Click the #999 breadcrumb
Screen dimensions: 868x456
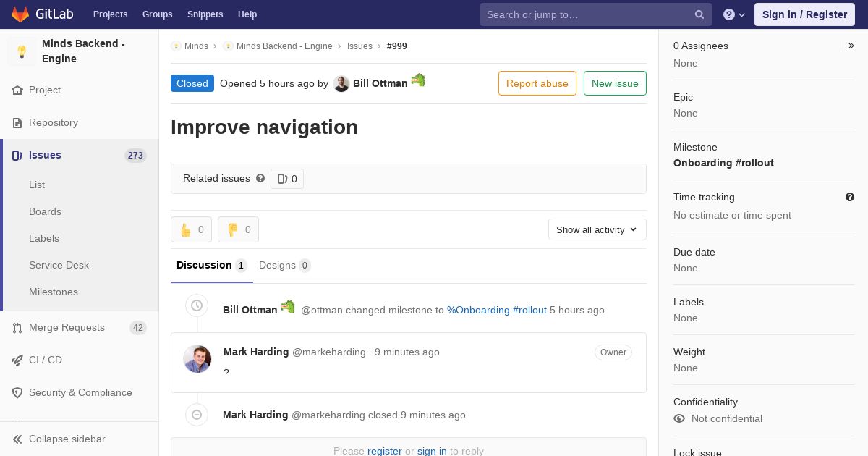pyautogui.click(x=397, y=46)
